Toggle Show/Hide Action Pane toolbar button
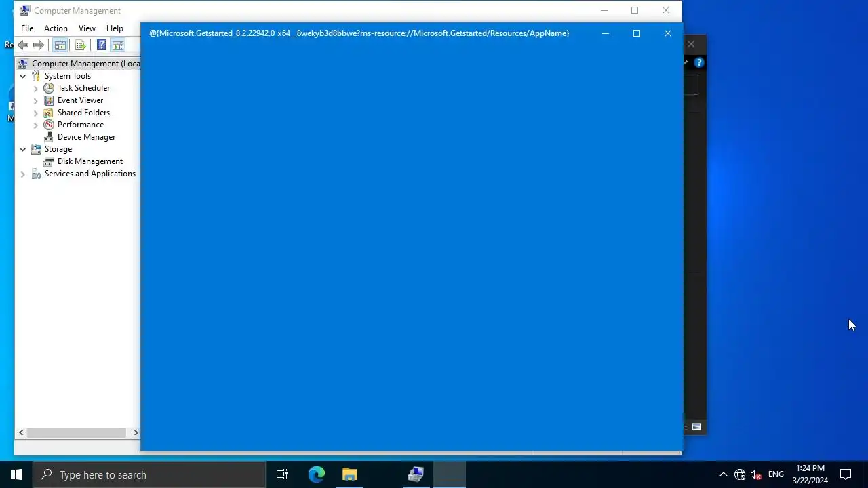 [118, 45]
